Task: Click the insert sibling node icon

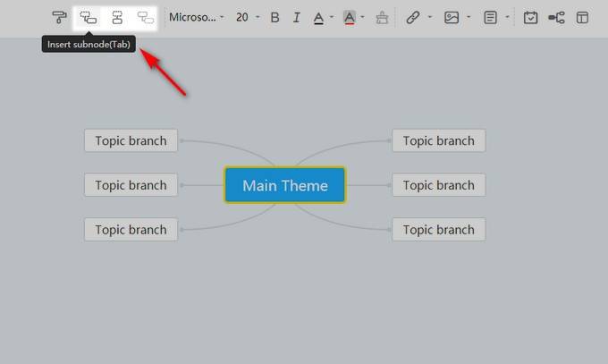Action: [117, 17]
